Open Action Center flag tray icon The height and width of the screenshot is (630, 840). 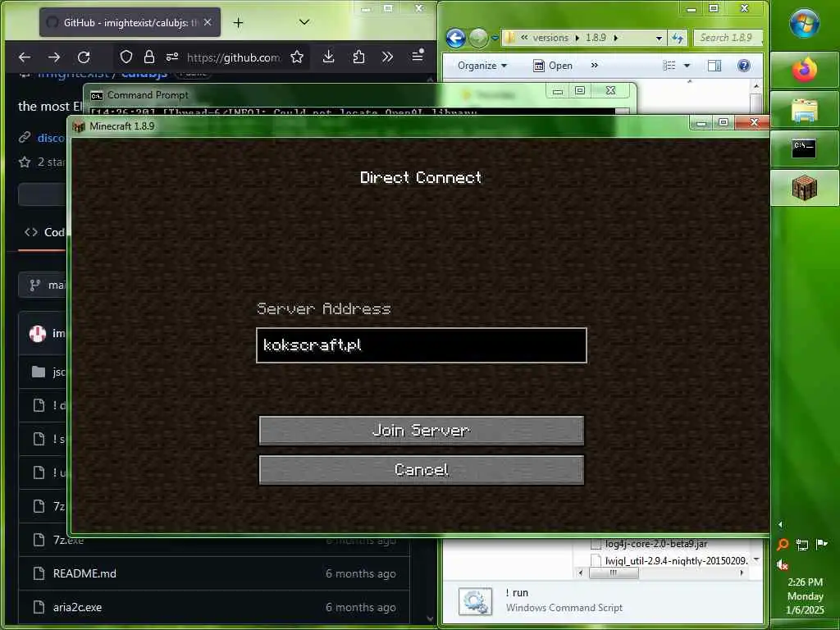tap(821, 545)
